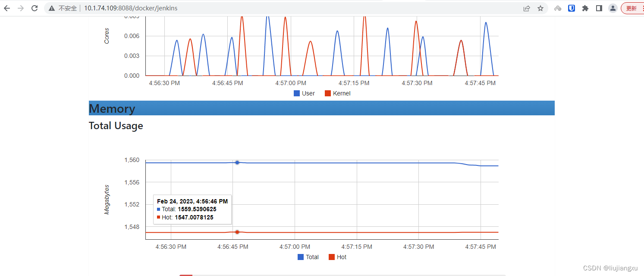Click the blue User legend swatch
The height and width of the screenshot is (276, 644).
[297, 93]
